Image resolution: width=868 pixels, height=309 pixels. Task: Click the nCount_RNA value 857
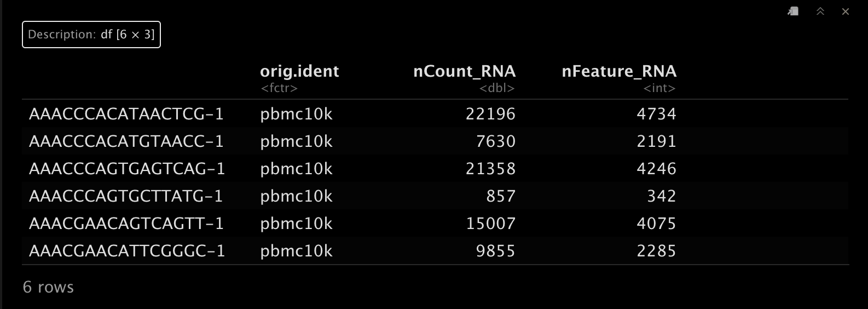click(501, 196)
